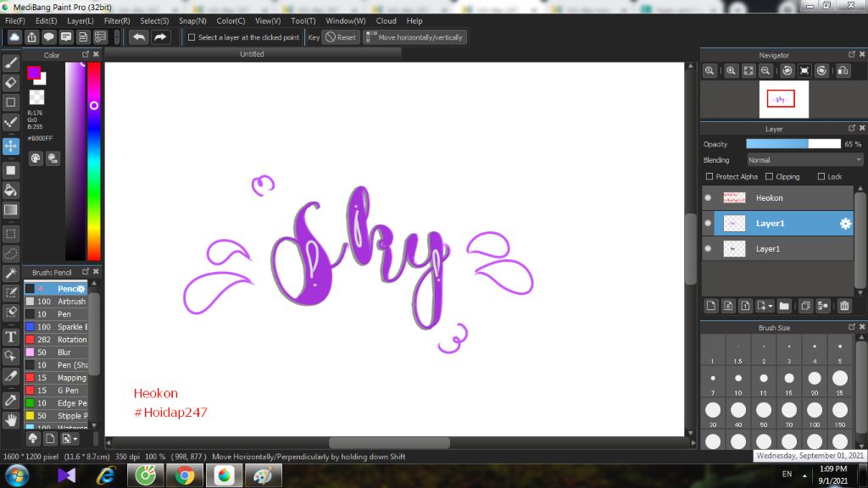Open Layer1 settings gear

coord(845,224)
